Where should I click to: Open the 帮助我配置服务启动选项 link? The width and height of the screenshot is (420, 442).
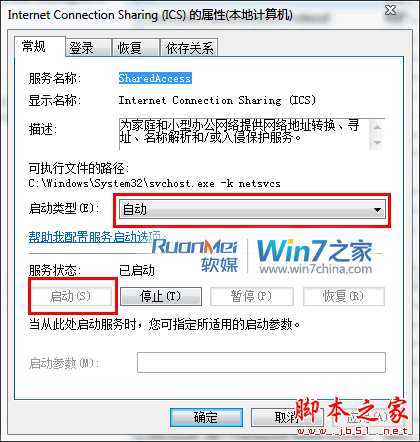(x=94, y=237)
